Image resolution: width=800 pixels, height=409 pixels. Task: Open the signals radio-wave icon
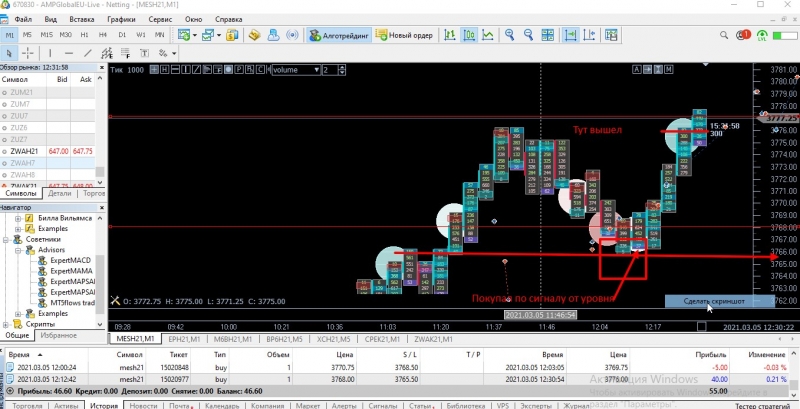click(292, 35)
